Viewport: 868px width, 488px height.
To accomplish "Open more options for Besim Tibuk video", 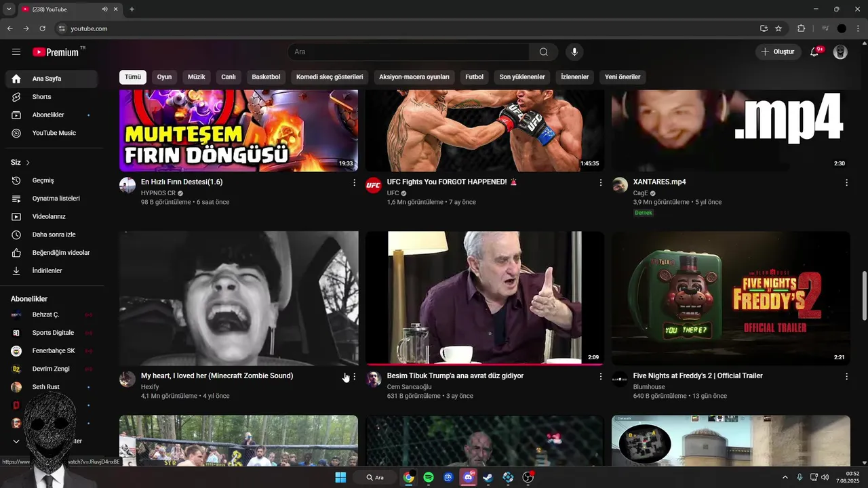I will (x=600, y=376).
